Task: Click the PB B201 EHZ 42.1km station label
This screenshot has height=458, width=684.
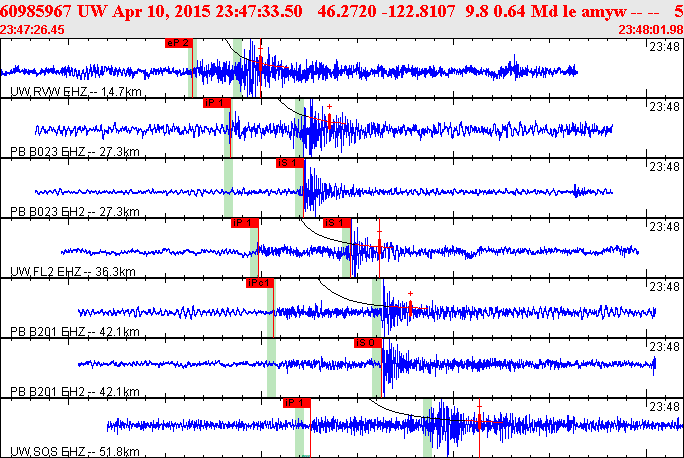Action: tap(75, 332)
